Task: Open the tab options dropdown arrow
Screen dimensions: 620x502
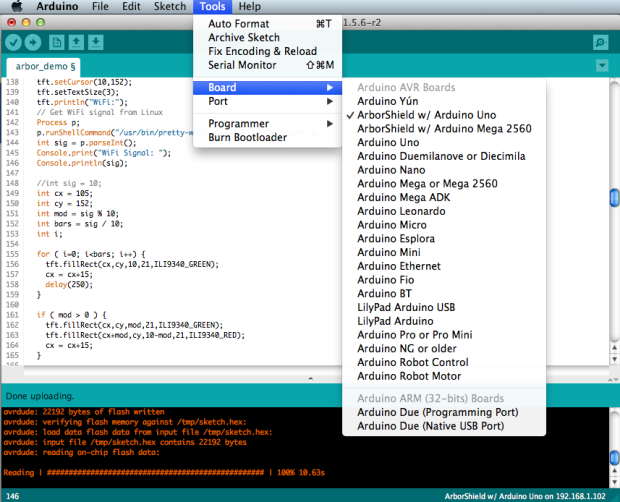Action: 601,65
